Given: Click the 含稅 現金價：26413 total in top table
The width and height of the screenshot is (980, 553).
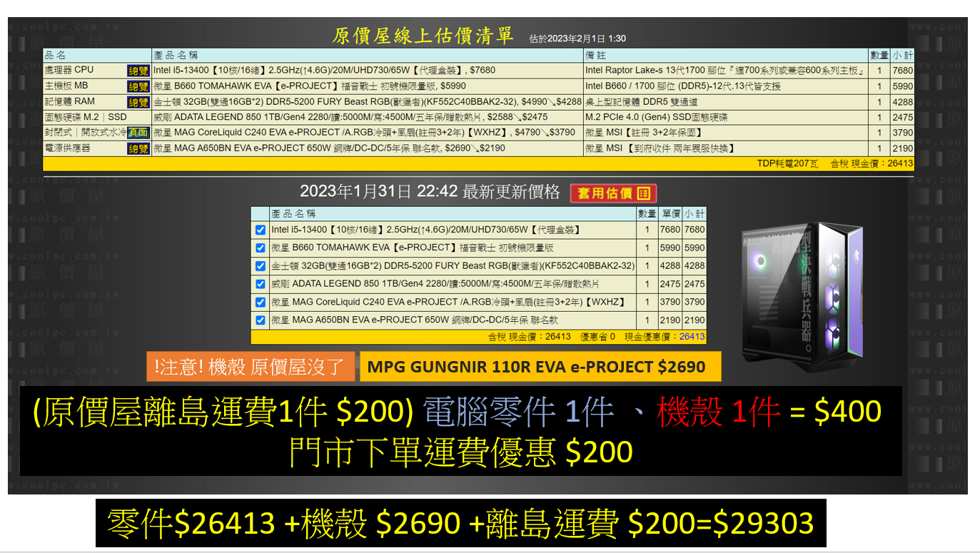Looking at the screenshot, I should (x=872, y=163).
